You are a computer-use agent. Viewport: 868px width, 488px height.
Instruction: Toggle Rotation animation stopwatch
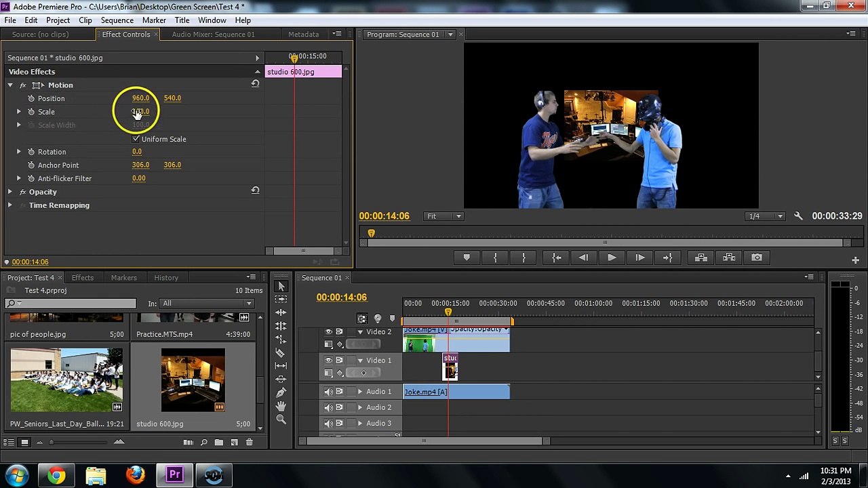click(31, 152)
